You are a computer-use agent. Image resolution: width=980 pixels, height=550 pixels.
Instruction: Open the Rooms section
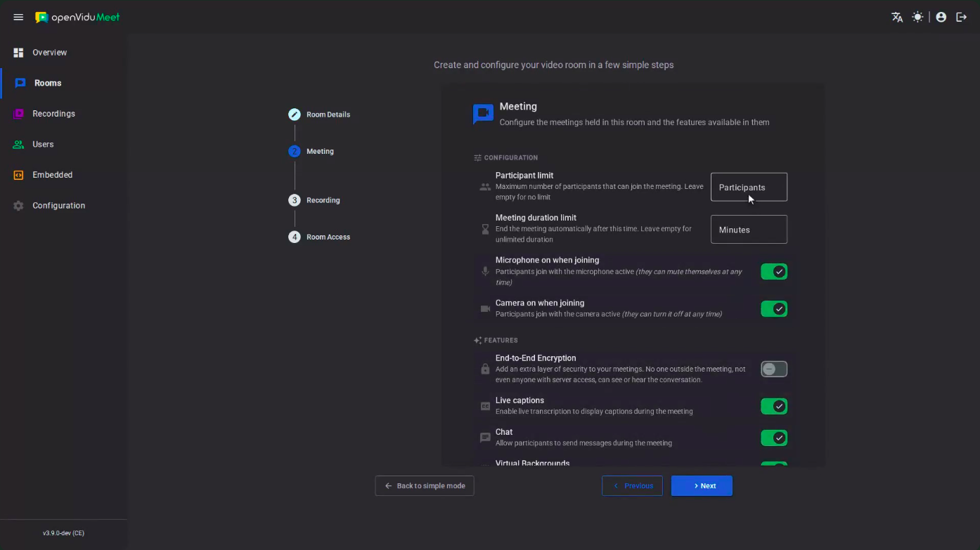(64, 83)
